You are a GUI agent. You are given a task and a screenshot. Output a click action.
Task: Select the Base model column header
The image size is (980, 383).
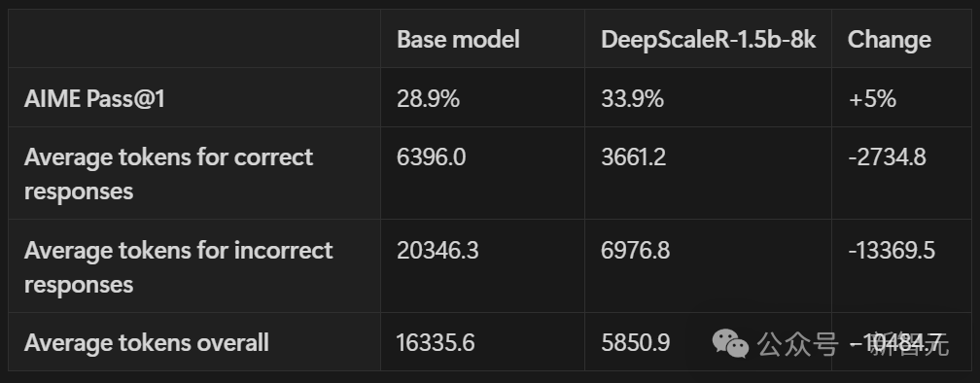pos(458,39)
